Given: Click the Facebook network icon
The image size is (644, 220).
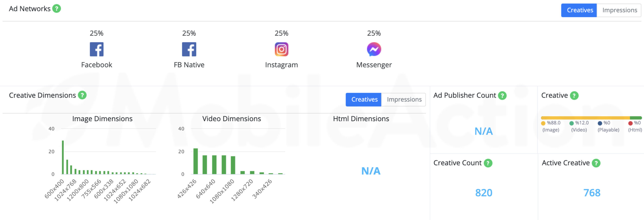Looking at the screenshot, I should point(97,49).
